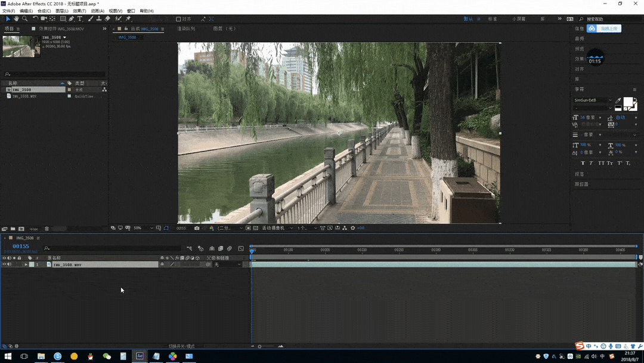Open the composition mini-flowchart icon in timeline

coord(190,248)
